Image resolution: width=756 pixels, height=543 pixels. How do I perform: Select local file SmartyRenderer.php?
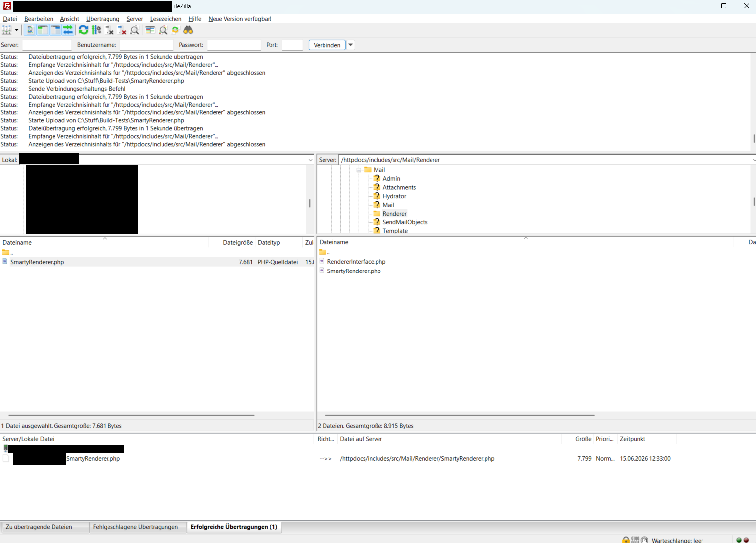point(37,262)
